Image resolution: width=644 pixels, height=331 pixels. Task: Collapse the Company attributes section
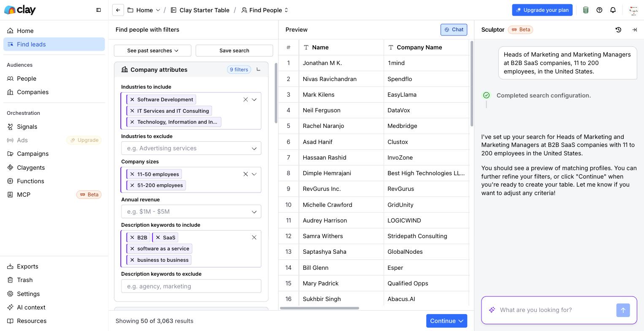tap(258, 70)
